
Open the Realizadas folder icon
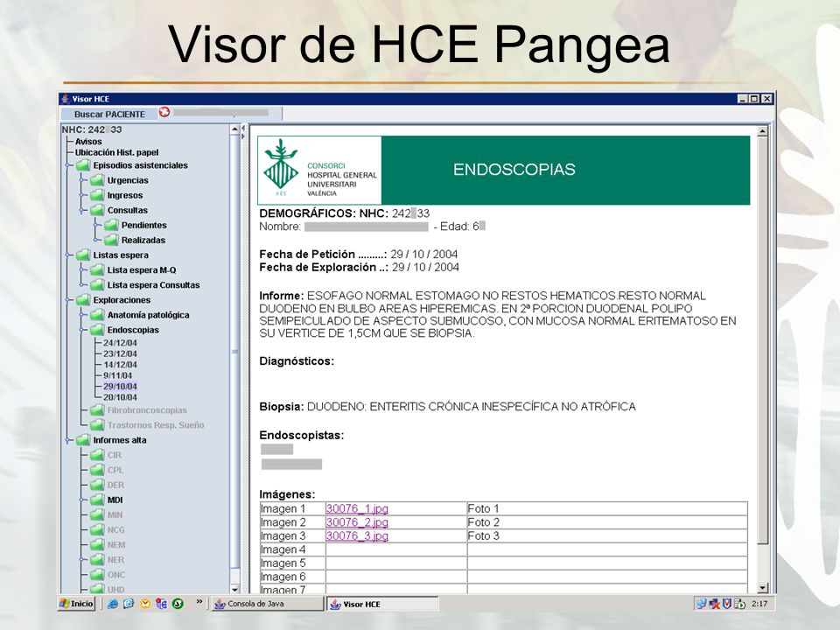point(111,240)
